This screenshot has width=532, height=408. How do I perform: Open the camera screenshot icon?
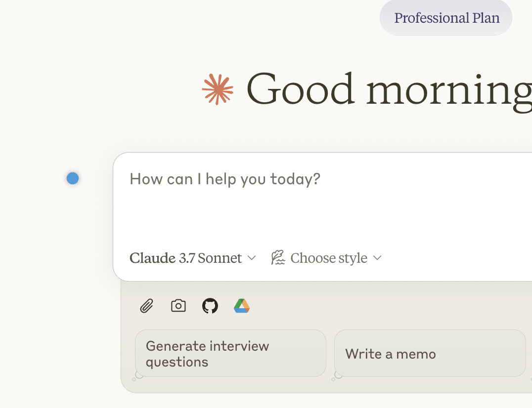coord(178,306)
